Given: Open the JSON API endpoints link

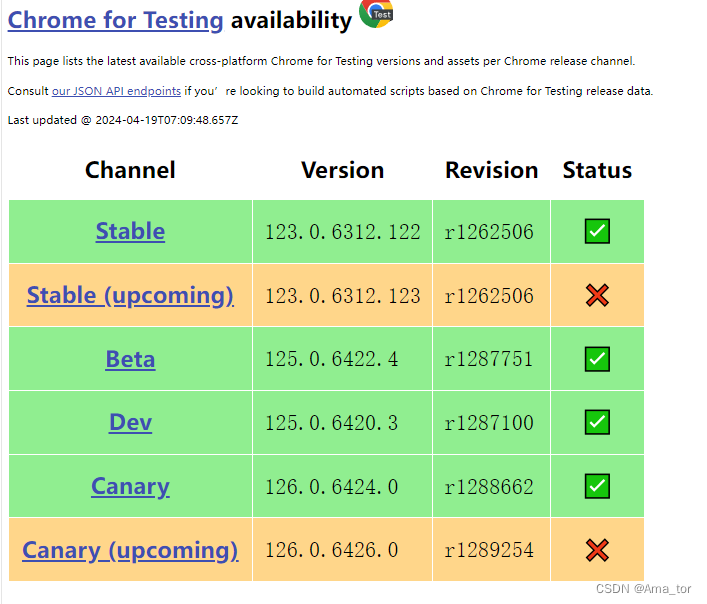Looking at the screenshot, I should pos(116,91).
